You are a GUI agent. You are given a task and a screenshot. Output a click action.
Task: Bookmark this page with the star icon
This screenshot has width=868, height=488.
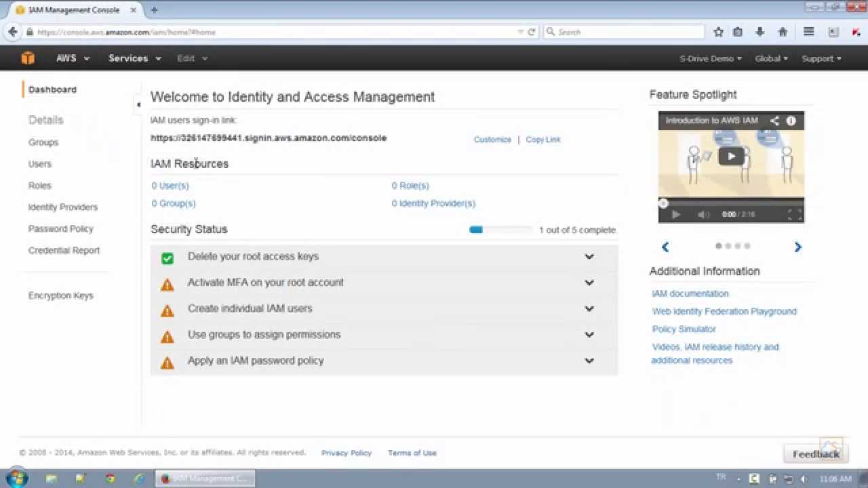[x=719, y=32]
